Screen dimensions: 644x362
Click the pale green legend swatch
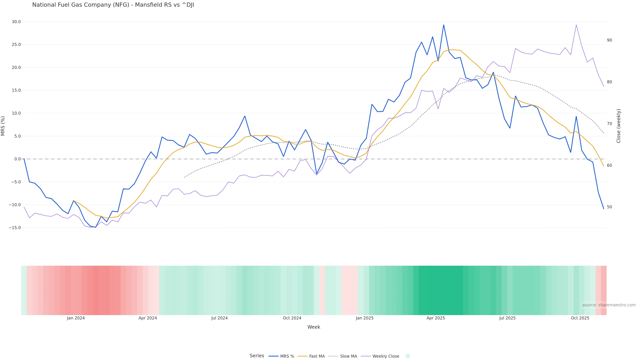coord(408,356)
